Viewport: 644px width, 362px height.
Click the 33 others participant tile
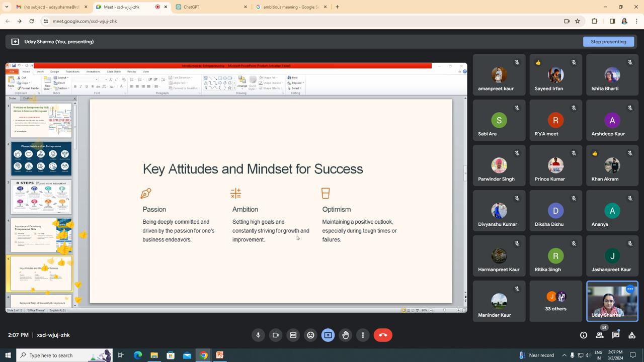(x=555, y=301)
